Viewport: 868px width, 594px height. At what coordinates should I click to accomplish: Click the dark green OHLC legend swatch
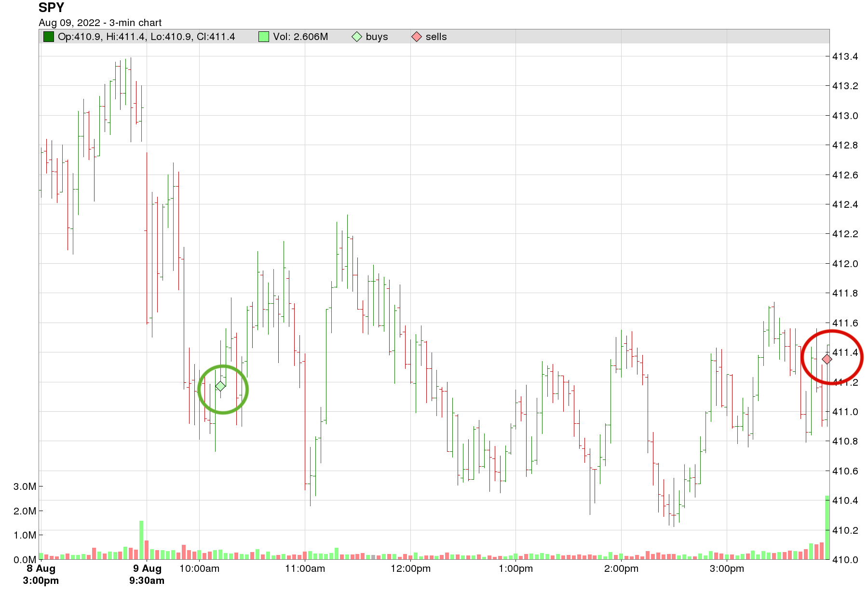48,37
